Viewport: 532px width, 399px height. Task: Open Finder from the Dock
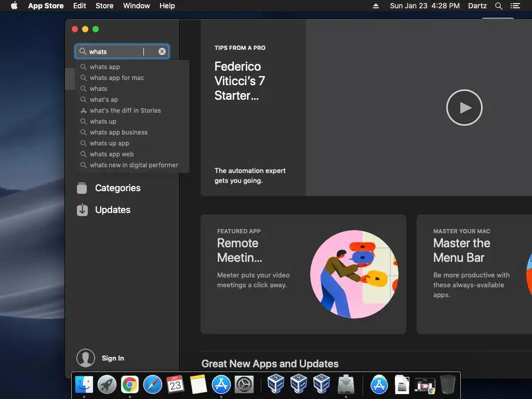84,385
